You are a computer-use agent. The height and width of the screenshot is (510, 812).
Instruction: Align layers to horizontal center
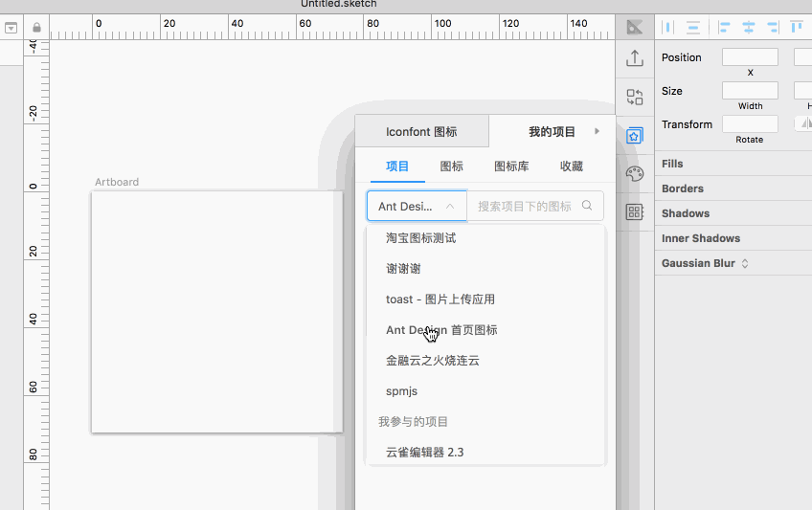click(748, 27)
